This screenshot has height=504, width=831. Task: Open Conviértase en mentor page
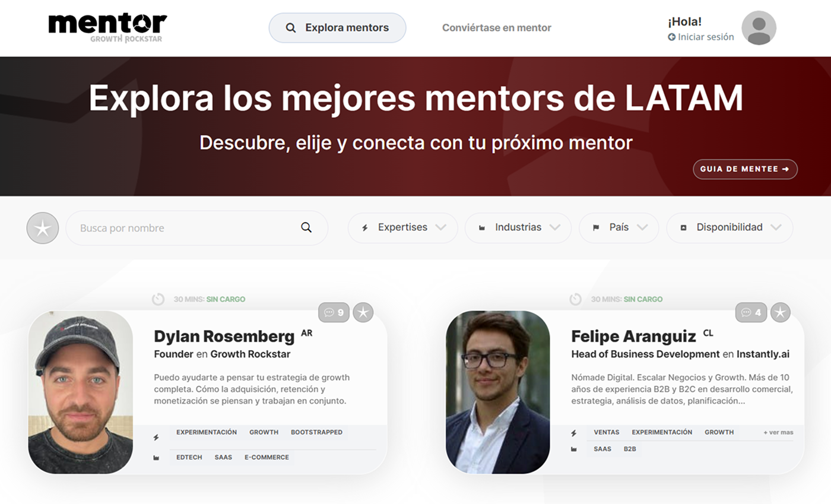[497, 28]
